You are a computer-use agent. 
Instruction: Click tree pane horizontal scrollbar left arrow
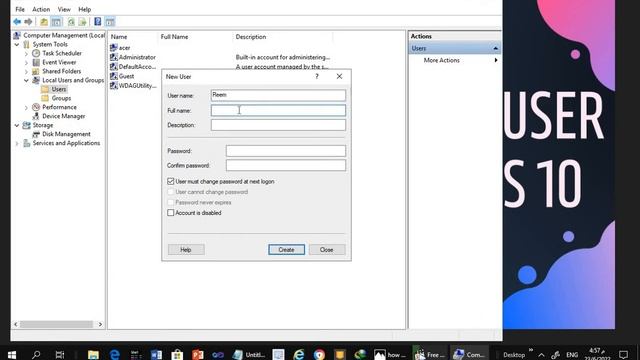tap(16, 324)
